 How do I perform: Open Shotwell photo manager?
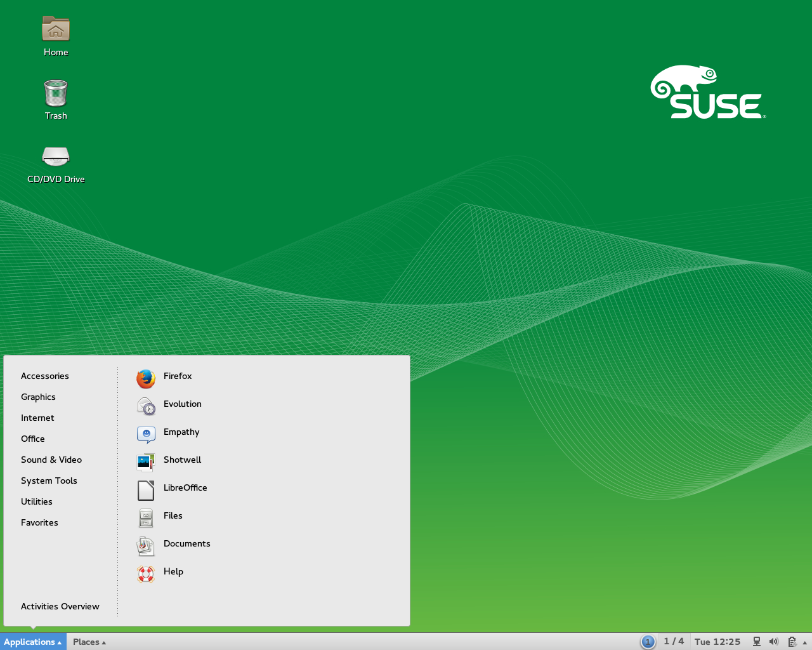coord(182,460)
